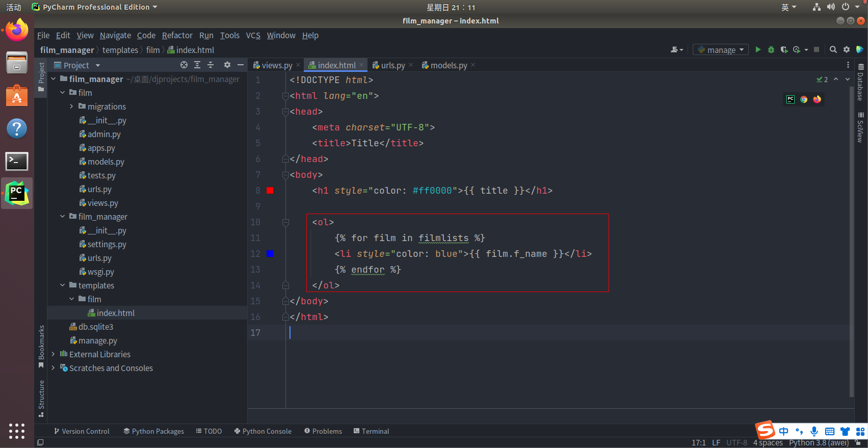Open Project panel options gear
Viewport: 868px width, 448px height.
(227, 65)
